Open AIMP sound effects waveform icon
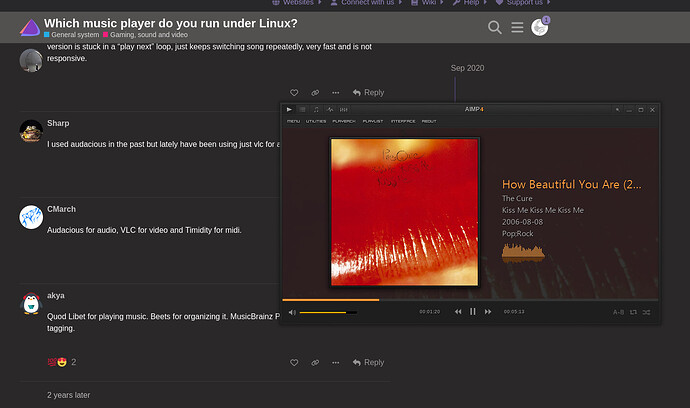Screen dimensions: 690x408 [x=330, y=110]
